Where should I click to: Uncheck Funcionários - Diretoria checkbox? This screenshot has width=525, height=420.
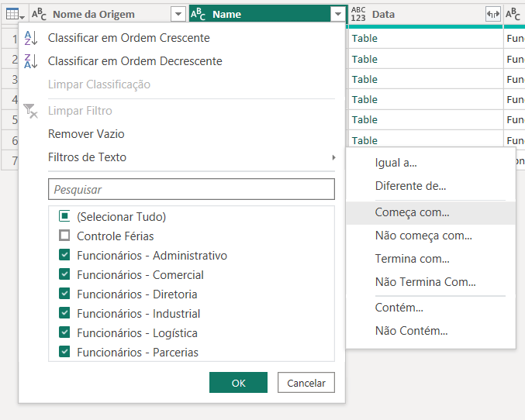coord(64,294)
